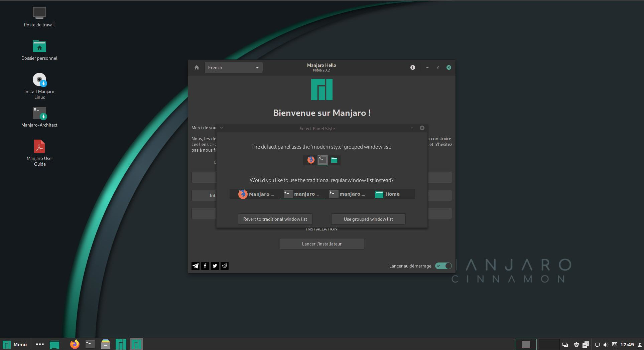
Task: Open the Twitter social link icon
Action: (x=215, y=266)
